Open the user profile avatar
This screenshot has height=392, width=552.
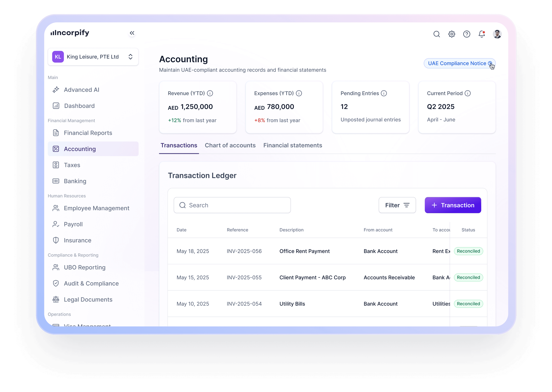[x=497, y=34]
